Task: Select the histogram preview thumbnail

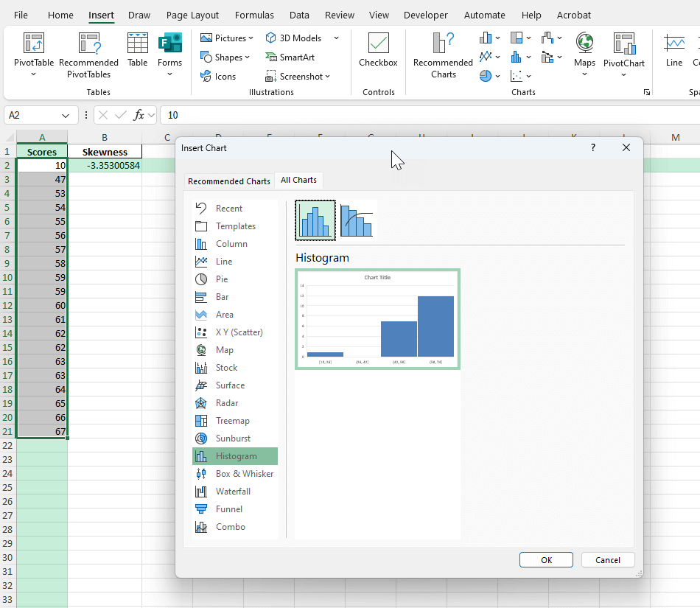Action: (x=377, y=319)
